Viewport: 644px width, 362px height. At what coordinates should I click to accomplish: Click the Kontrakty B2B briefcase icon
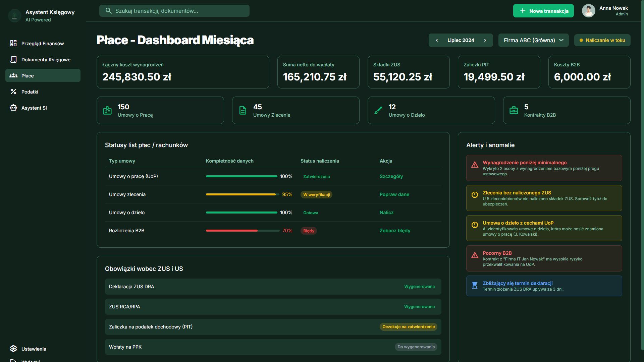coord(514,110)
